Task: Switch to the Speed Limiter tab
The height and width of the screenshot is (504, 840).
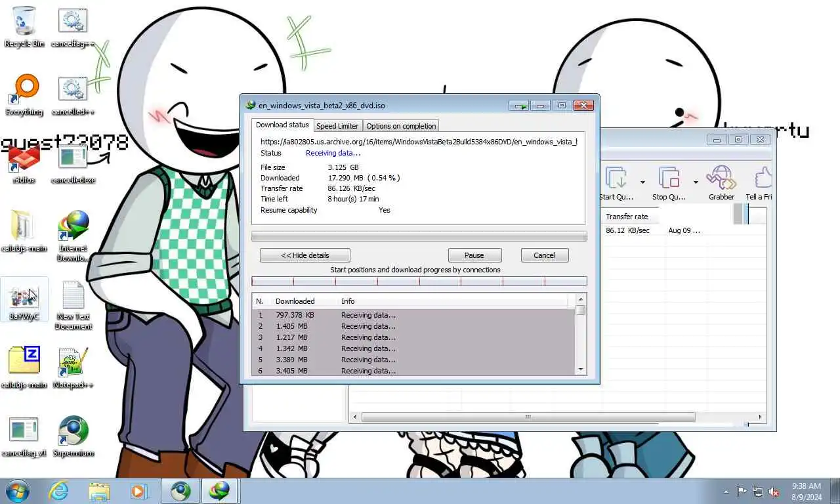Action: click(x=337, y=126)
